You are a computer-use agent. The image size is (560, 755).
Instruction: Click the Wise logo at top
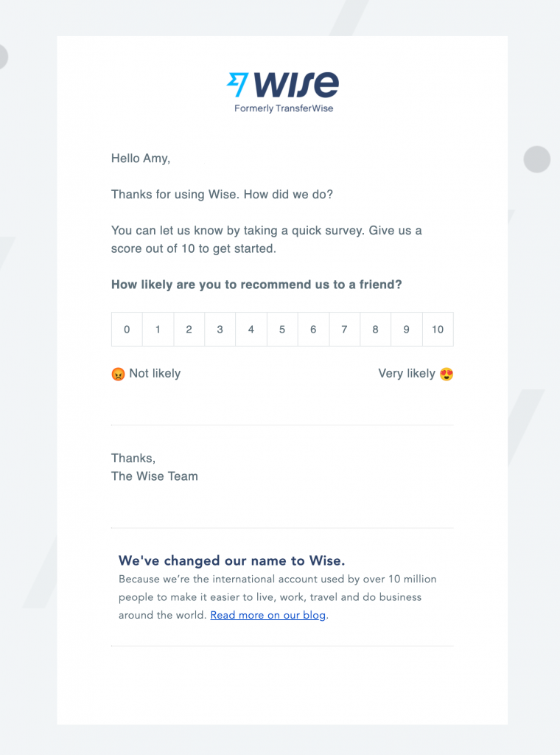pos(283,86)
